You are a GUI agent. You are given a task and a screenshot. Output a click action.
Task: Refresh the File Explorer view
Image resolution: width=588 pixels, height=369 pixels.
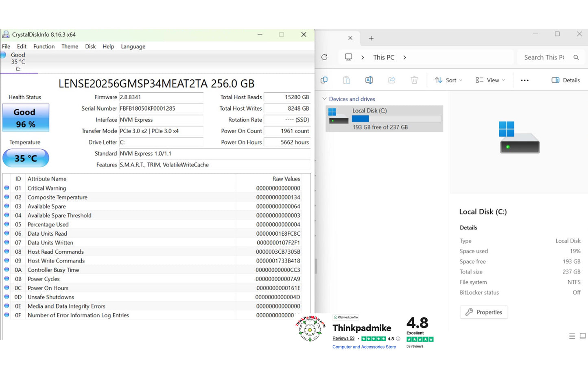324,57
